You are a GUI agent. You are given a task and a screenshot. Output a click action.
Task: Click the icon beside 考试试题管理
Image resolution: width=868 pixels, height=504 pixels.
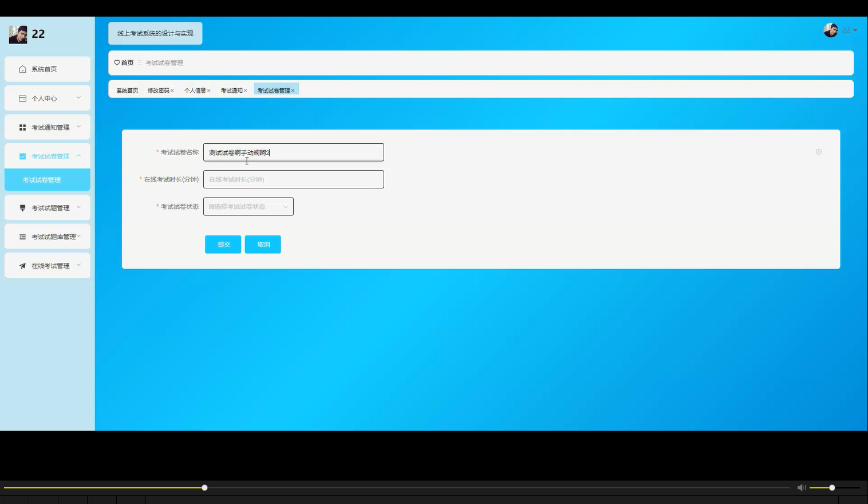pyautogui.click(x=22, y=208)
